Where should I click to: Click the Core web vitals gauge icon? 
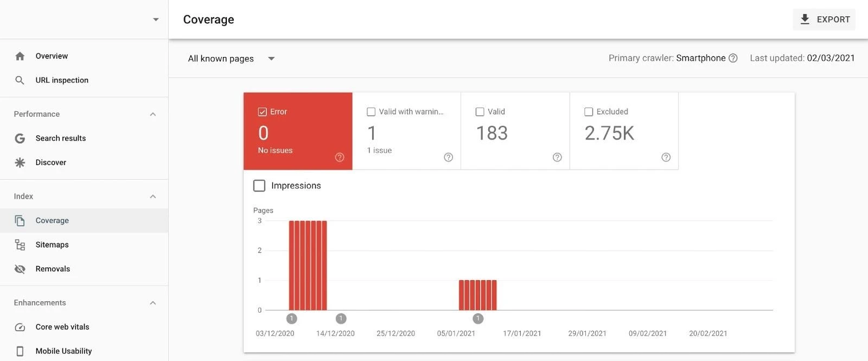point(20,327)
